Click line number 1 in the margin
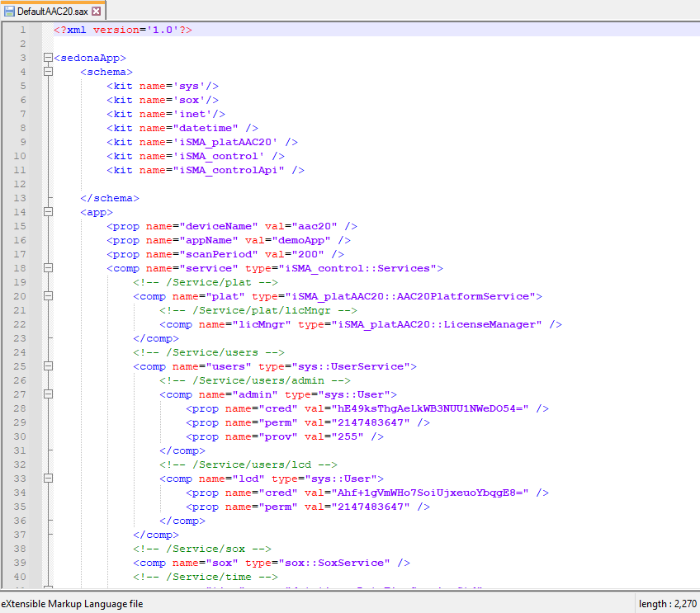The width and height of the screenshot is (700, 613). coord(23,30)
